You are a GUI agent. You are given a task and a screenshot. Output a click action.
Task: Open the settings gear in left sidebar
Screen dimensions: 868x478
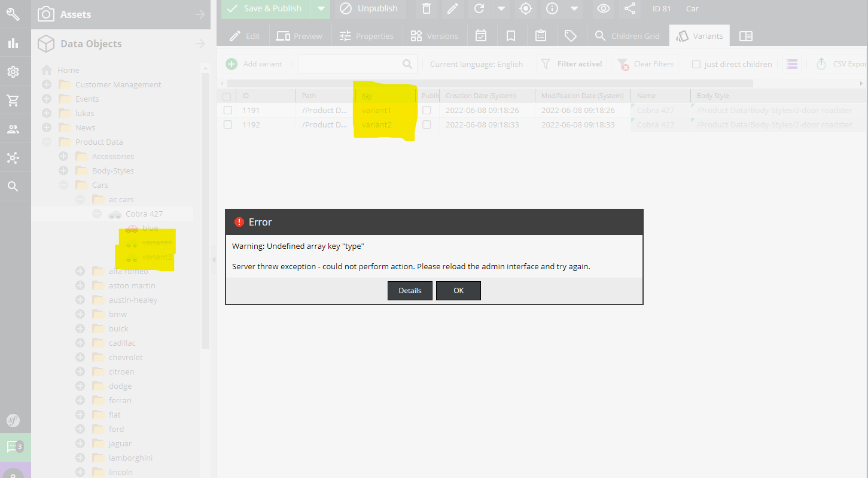(13, 72)
